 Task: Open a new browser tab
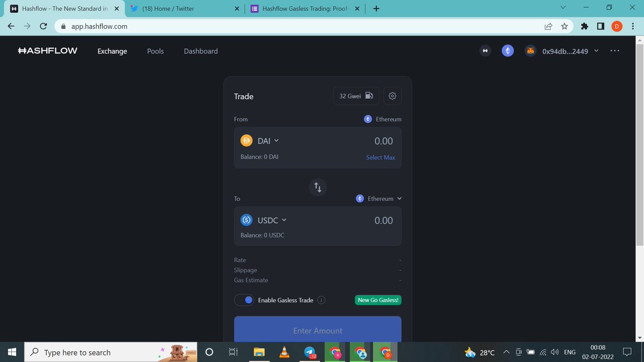pyautogui.click(x=376, y=9)
